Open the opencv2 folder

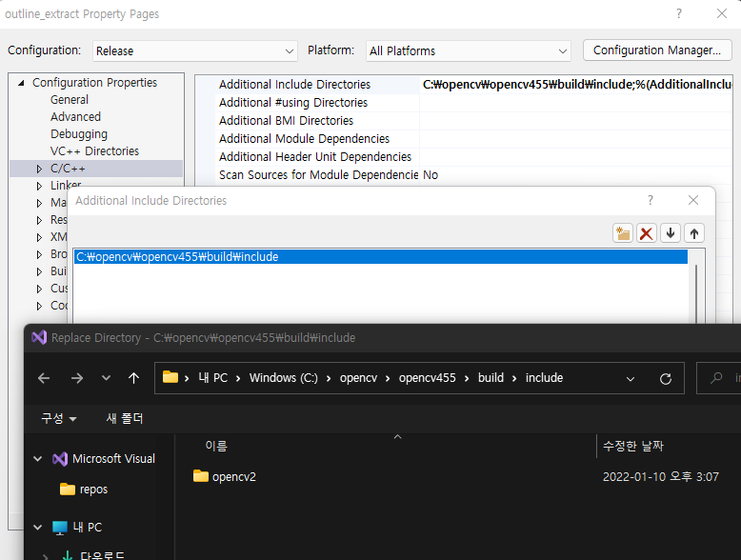(225, 476)
